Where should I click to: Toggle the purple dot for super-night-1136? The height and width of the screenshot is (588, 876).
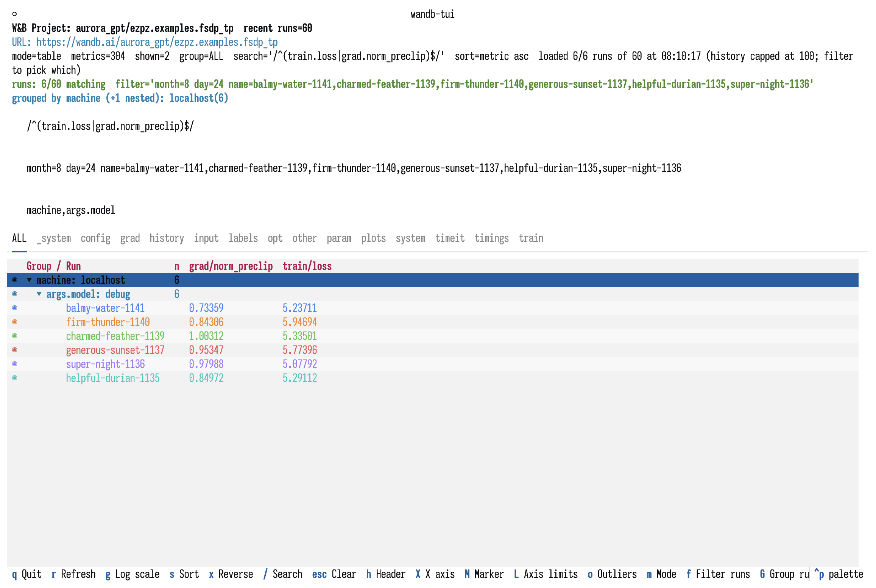(x=15, y=364)
